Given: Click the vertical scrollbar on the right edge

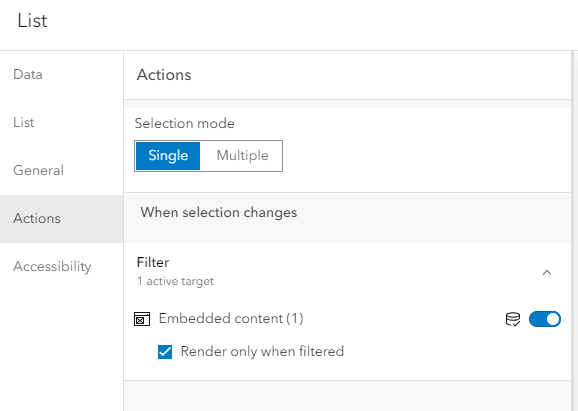Looking at the screenshot, I should coord(575,231).
